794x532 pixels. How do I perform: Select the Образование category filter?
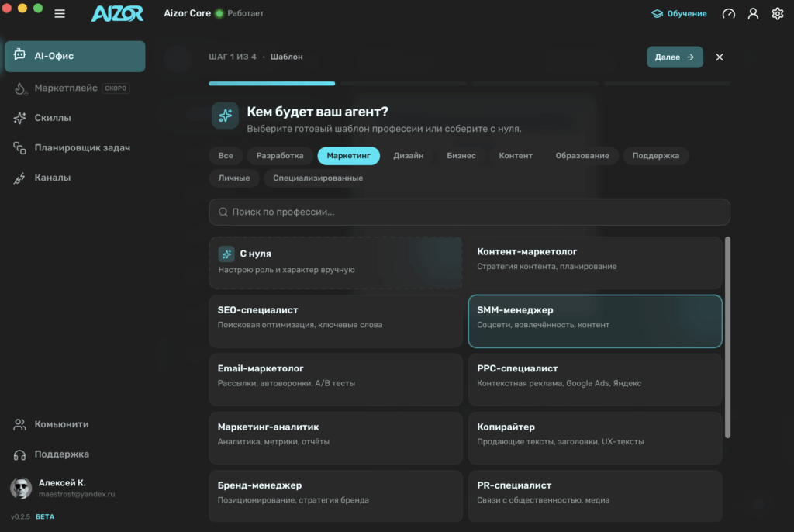582,156
